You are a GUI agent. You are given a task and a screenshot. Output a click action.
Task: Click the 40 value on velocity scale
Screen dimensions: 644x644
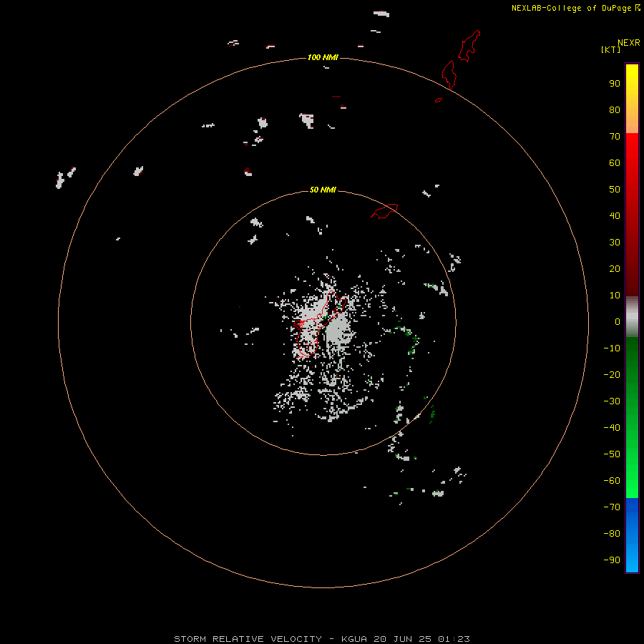coord(615,215)
